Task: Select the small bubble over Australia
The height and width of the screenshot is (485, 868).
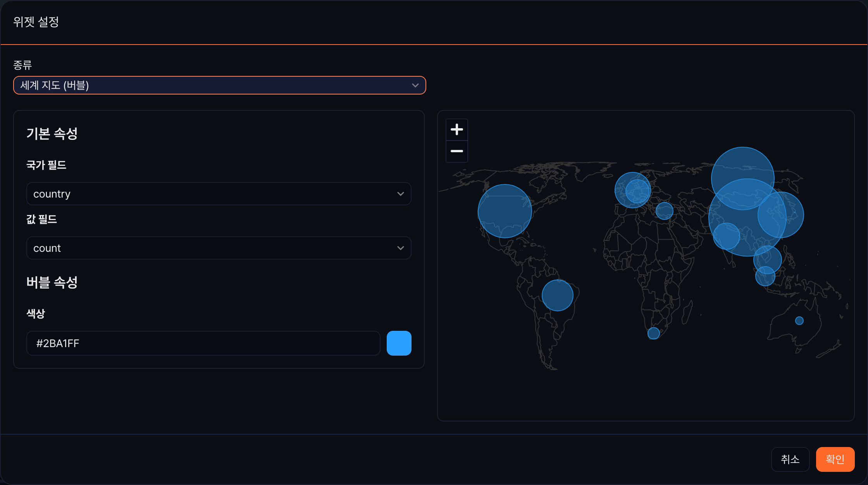Action: [x=799, y=321]
